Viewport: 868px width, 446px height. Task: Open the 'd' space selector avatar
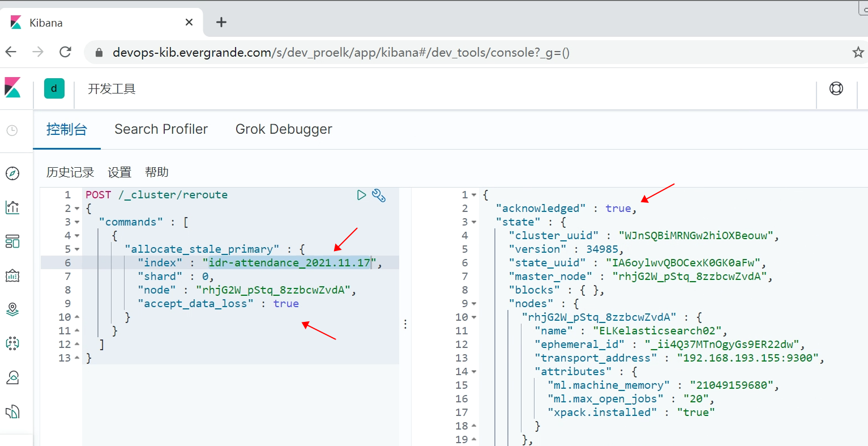54,88
